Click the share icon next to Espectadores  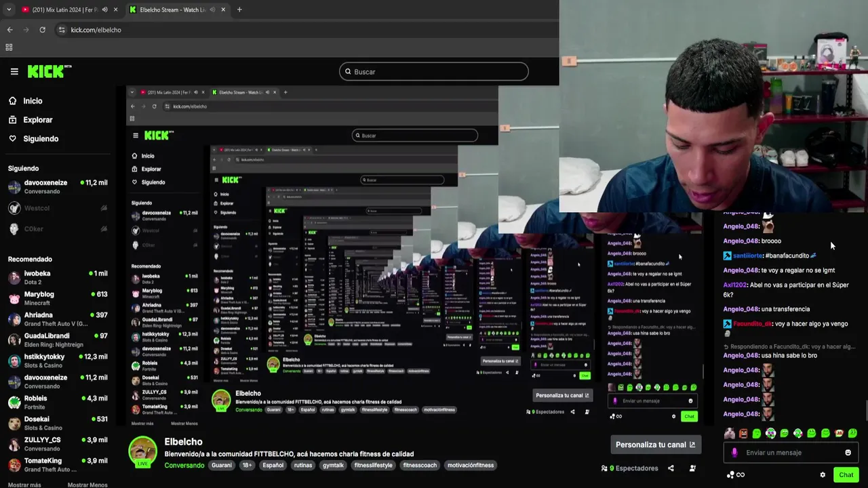pos(671,468)
